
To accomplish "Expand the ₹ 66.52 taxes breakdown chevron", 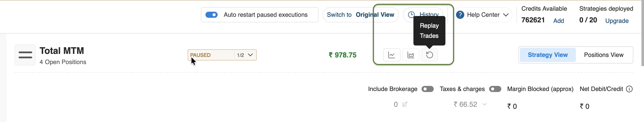I will point(485,104).
